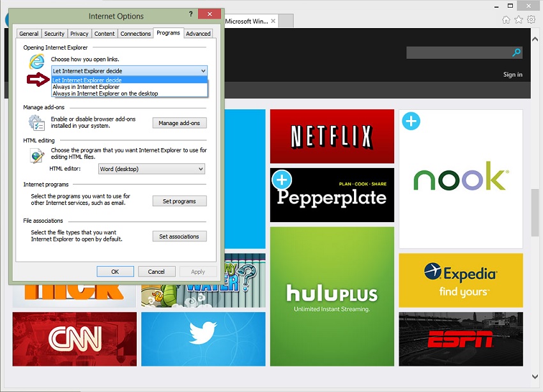Switch to the Security tab
Screen dimensions: 543x392
tap(54, 34)
